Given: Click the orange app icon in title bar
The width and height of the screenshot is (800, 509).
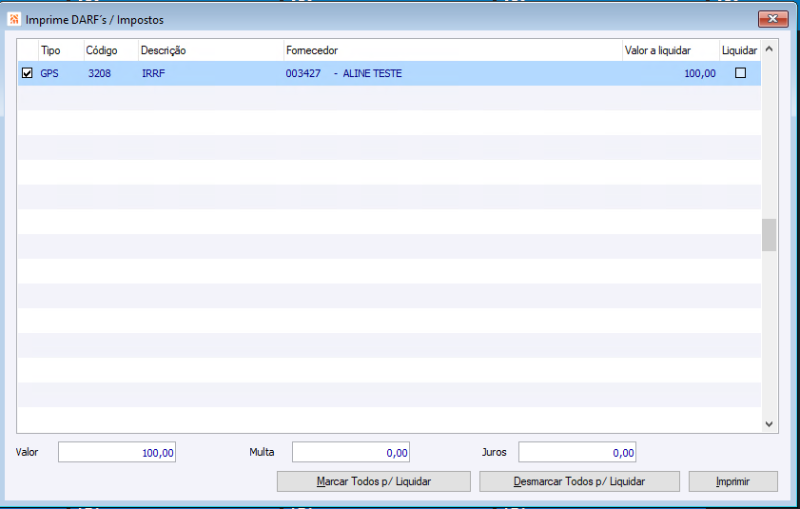Looking at the screenshot, I should click(x=14, y=19).
